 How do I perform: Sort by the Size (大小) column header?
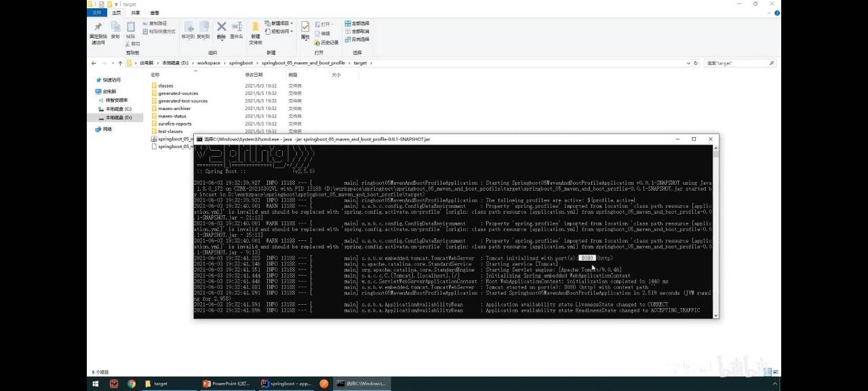click(336, 75)
